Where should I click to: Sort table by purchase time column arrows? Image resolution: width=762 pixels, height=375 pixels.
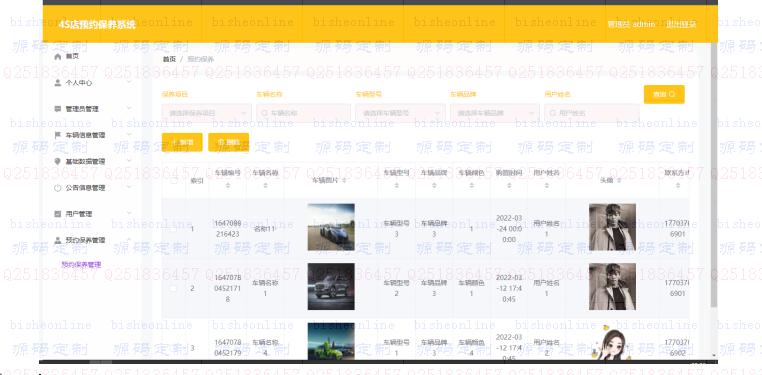[x=509, y=185]
